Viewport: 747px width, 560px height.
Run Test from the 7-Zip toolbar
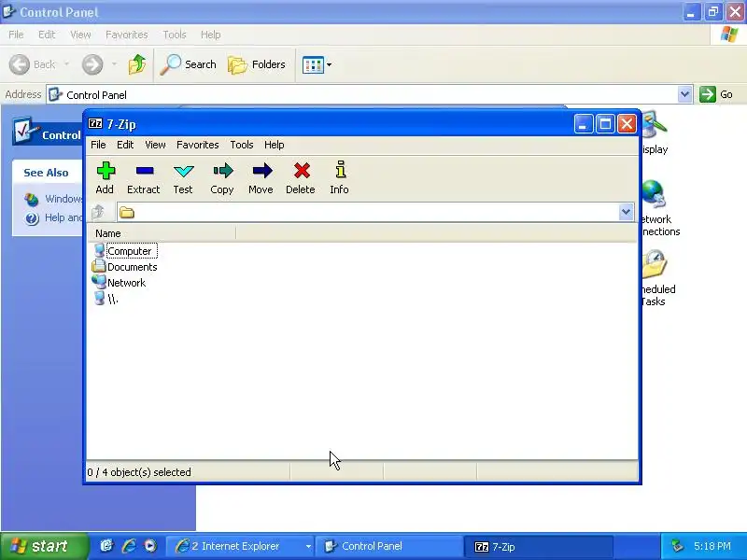[183, 178]
